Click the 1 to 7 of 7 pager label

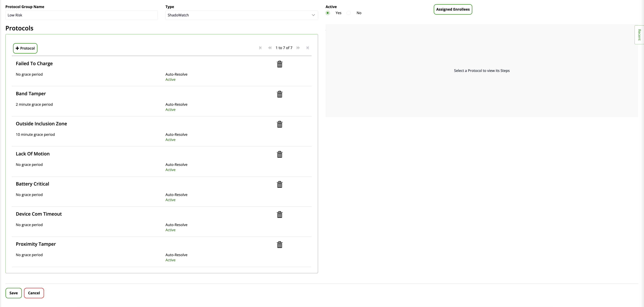click(x=284, y=48)
